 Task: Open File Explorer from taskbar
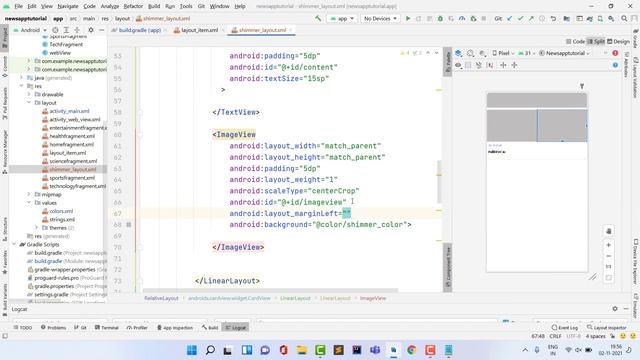[x=302, y=350]
